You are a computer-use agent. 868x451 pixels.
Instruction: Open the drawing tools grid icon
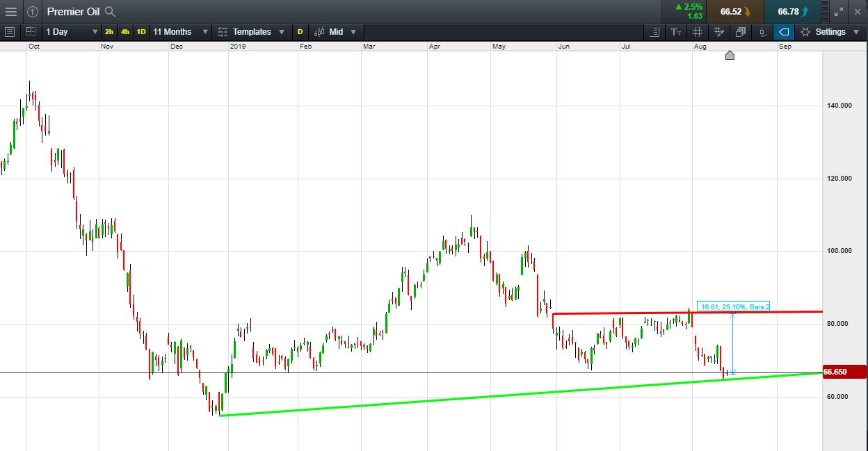[x=719, y=32]
